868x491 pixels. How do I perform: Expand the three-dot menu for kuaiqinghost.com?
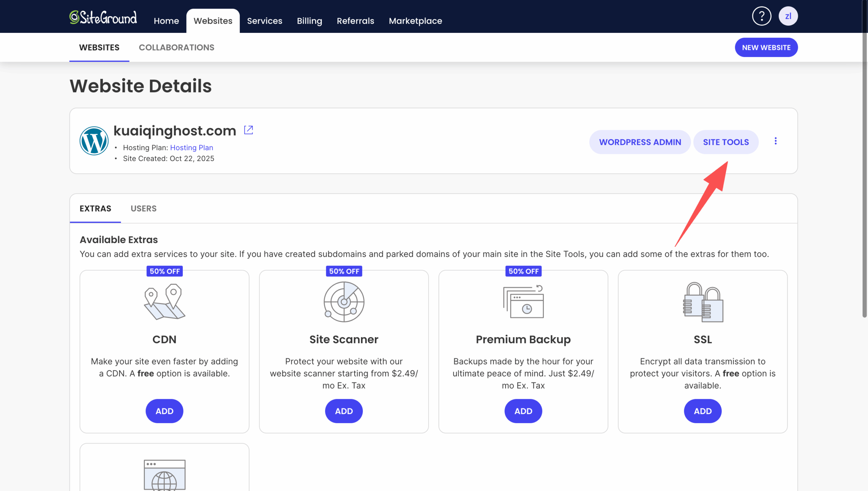pos(775,141)
